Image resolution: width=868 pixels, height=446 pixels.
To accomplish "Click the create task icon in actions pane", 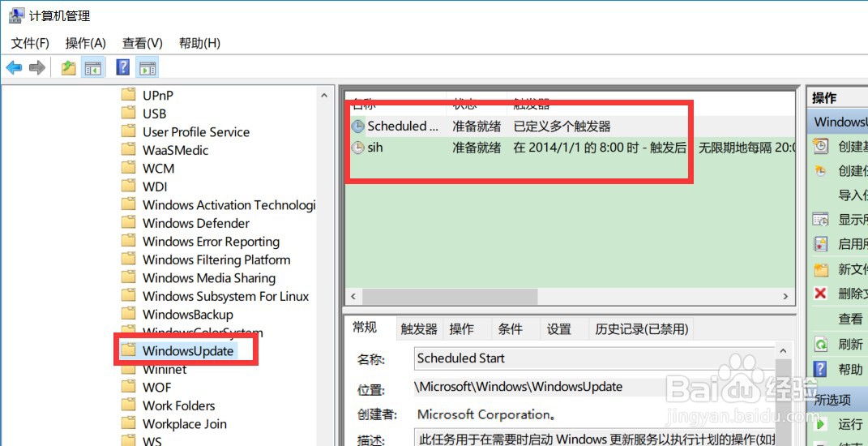I will tap(820, 170).
